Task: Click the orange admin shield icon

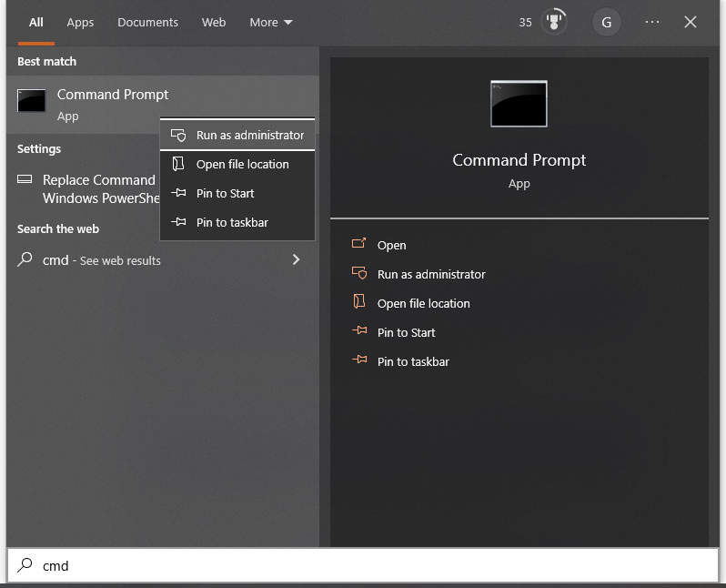Action: click(x=359, y=273)
